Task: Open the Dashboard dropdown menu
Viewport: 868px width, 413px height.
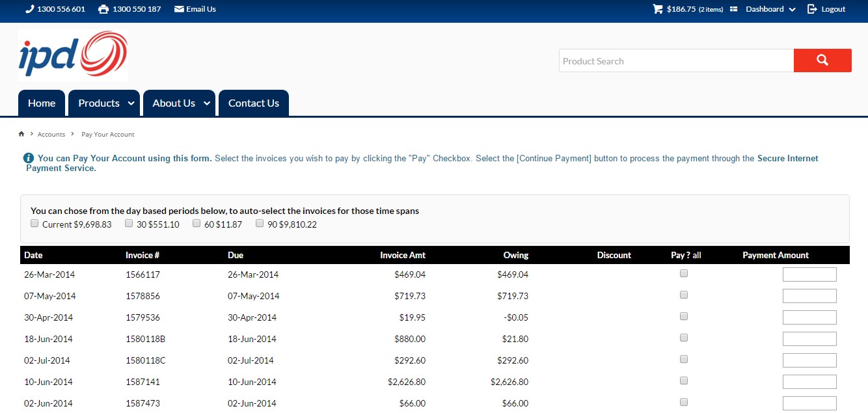Action: 770,9
